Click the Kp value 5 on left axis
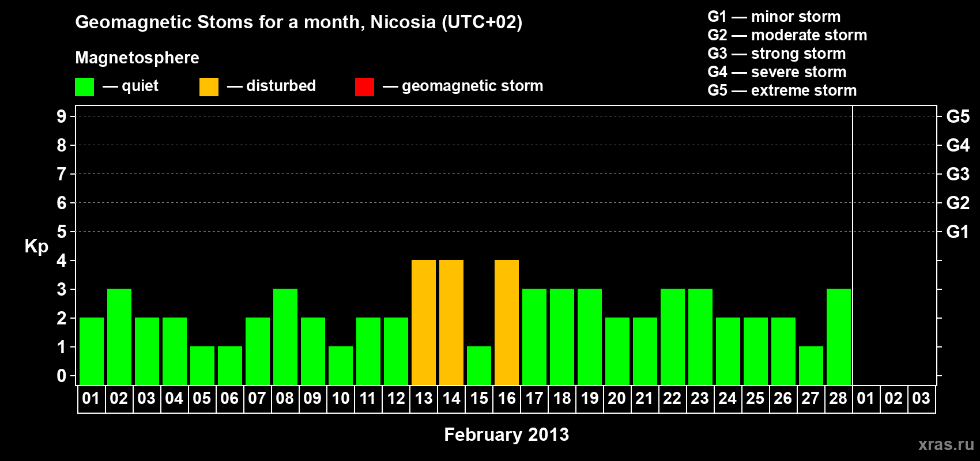980x461 pixels. point(62,232)
